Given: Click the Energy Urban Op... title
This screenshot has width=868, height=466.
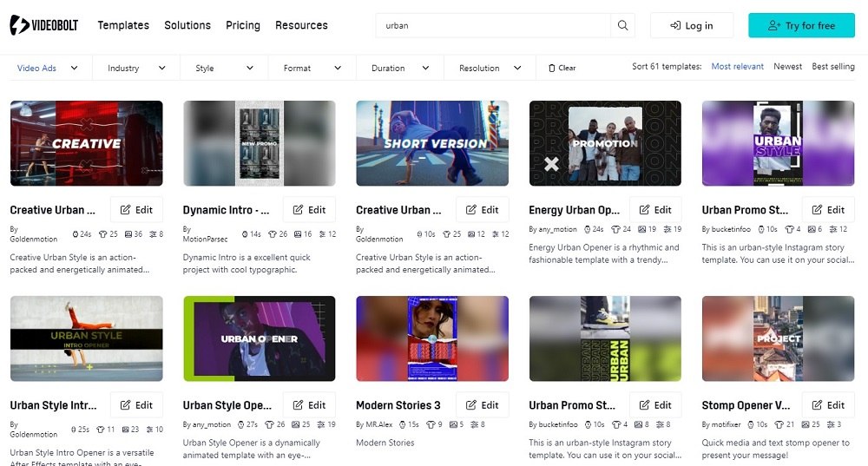Looking at the screenshot, I should [x=574, y=210].
